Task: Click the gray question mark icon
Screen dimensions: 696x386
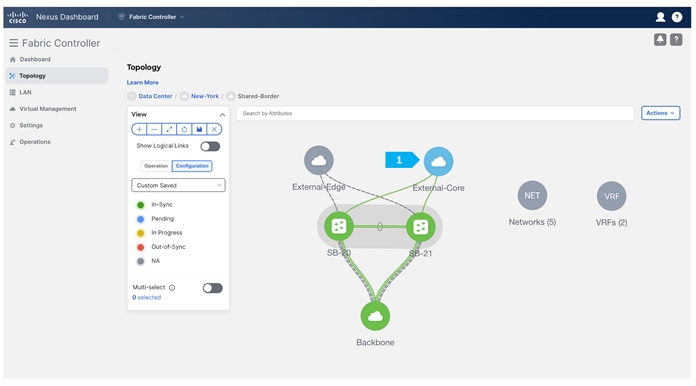Action: [676, 39]
